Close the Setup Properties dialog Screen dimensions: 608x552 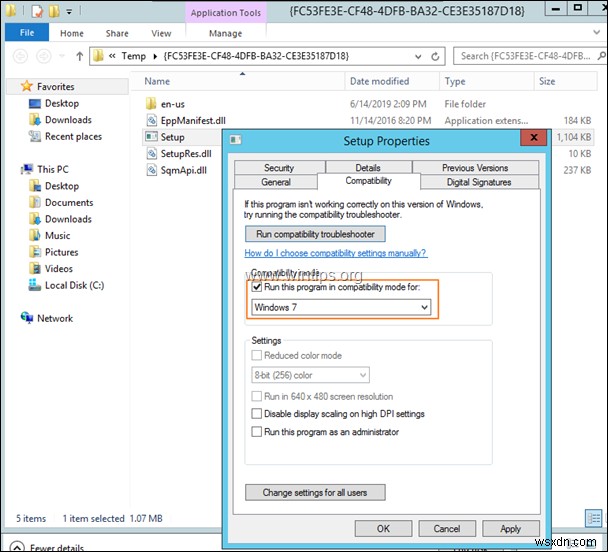pos(534,137)
